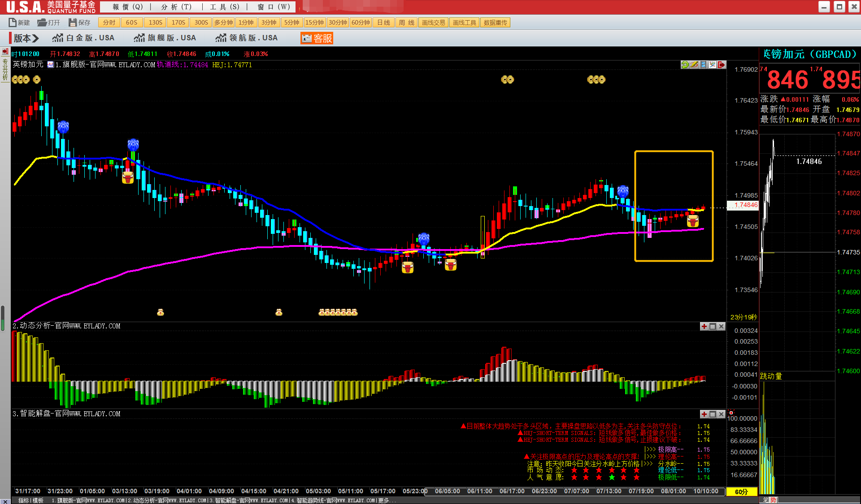Viewport: 861px width, 504px height.
Task: Click the red exit arrow icon
Action: tap(722, 65)
